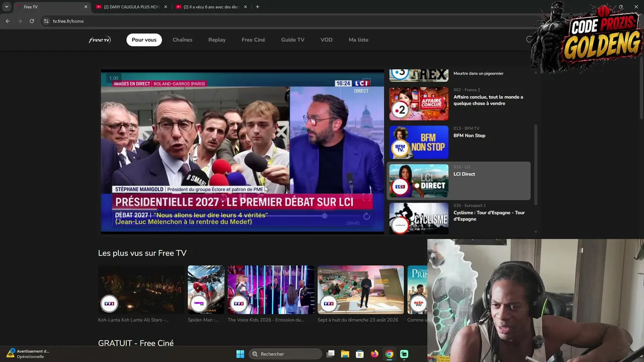
Task: Click the channel list scrollbar
Action: [535, 165]
